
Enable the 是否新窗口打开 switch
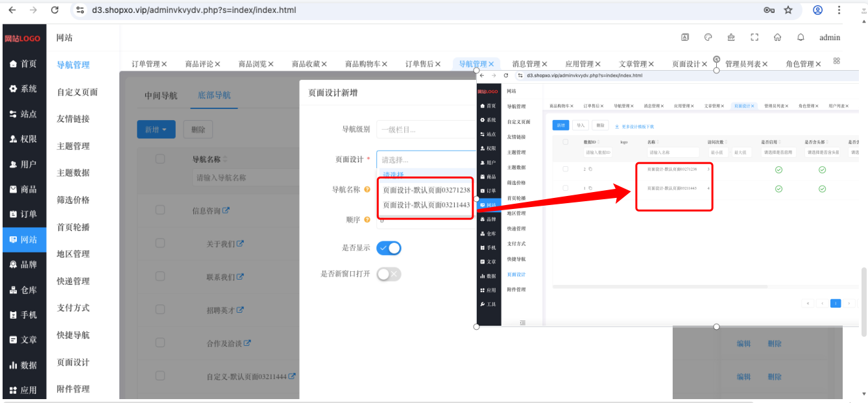click(389, 274)
